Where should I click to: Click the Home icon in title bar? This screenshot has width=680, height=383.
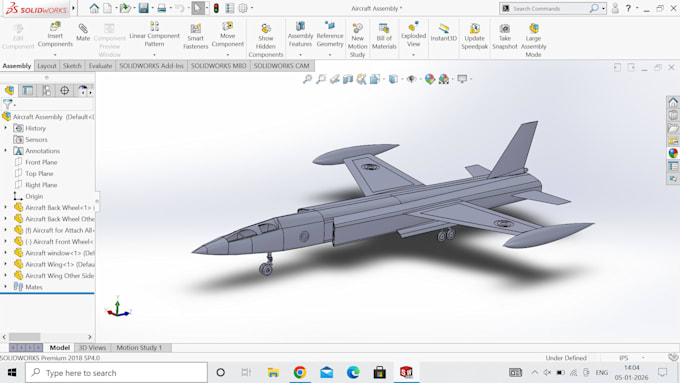(94, 8)
